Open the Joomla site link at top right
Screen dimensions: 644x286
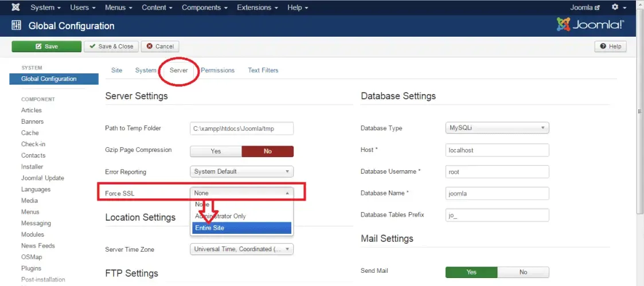point(585,7)
